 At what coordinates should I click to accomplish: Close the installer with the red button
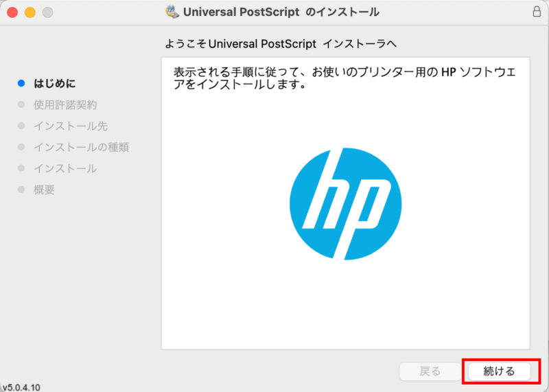13,12
